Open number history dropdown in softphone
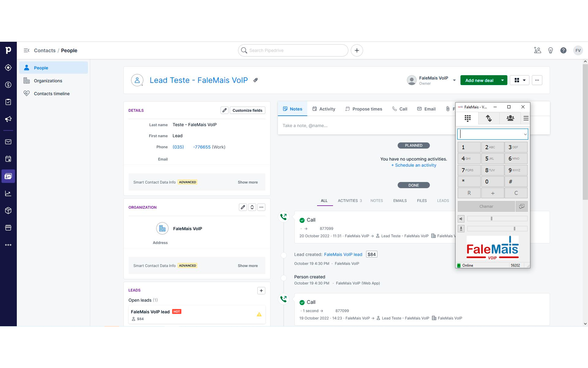 point(525,134)
